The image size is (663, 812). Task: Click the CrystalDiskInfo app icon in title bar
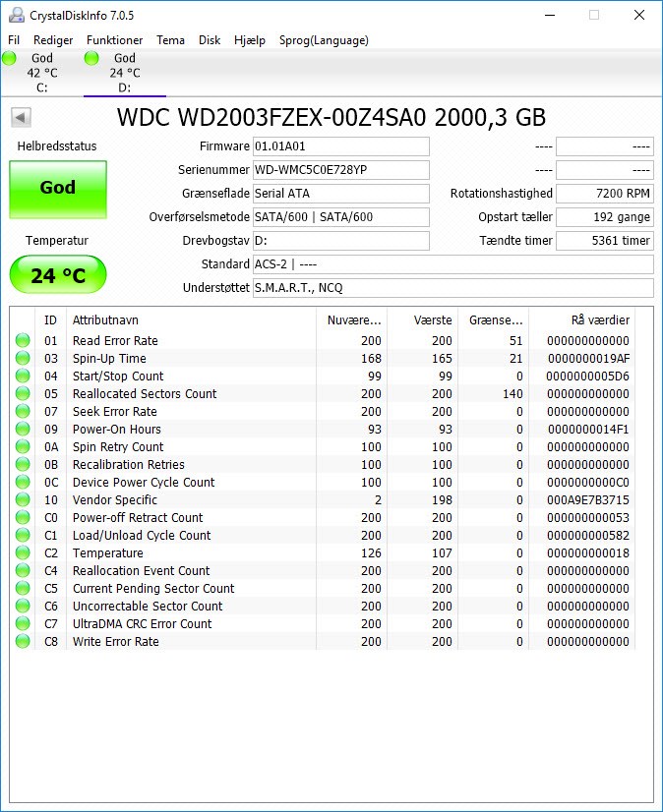pyautogui.click(x=16, y=15)
